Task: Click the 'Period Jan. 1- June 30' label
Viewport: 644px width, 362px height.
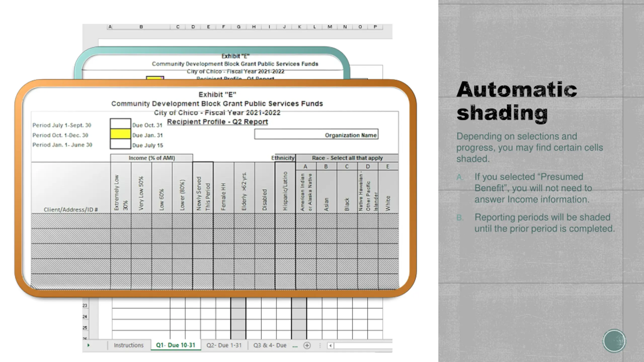Action: point(62,145)
